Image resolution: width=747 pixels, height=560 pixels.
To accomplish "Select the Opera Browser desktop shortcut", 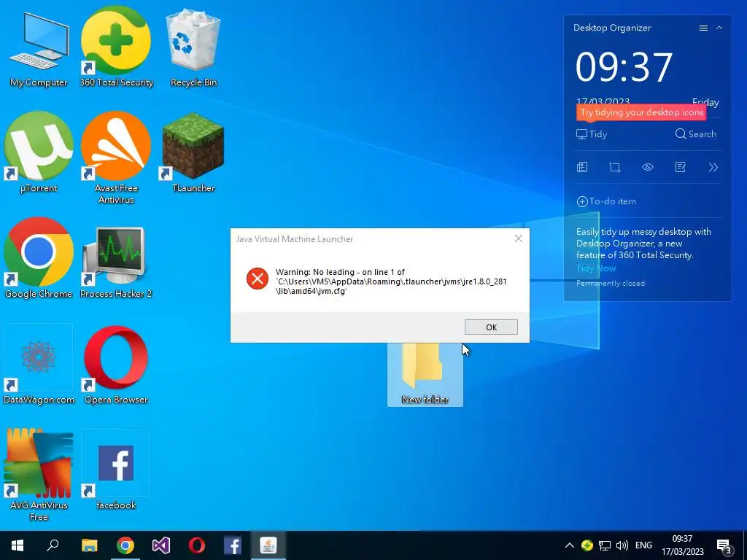I will [116, 365].
